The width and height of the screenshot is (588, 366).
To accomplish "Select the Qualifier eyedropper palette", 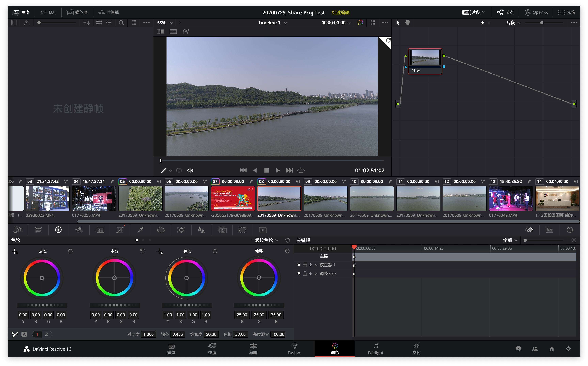I will tap(141, 230).
